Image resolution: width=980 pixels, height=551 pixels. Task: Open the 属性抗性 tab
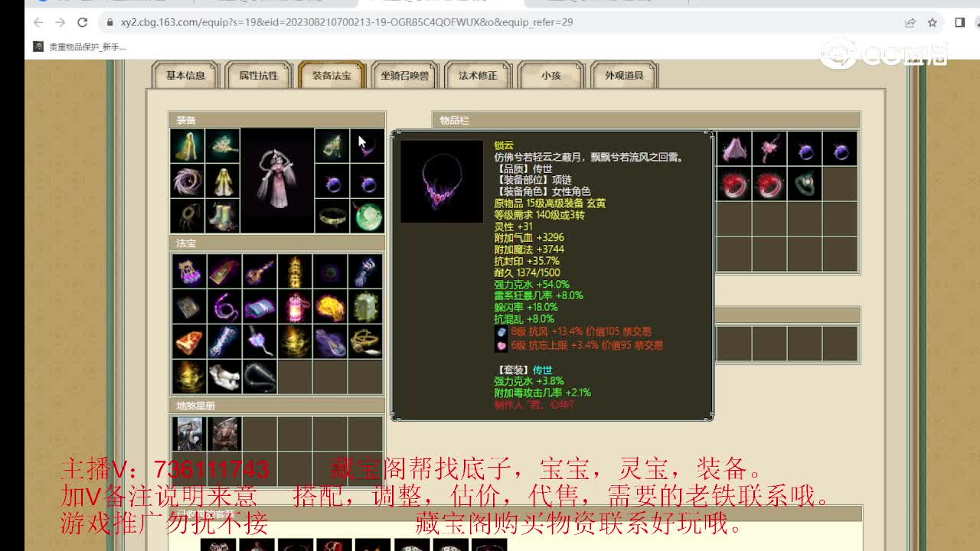259,75
